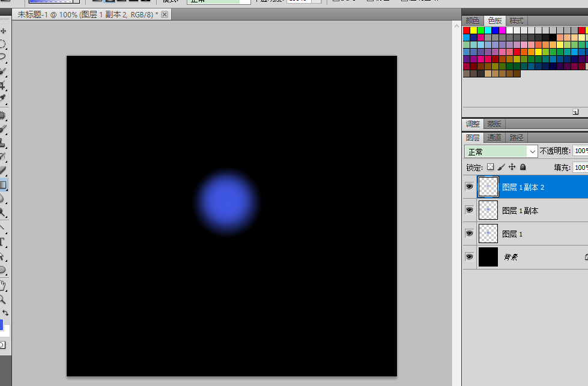This screenshot has height=386, width=588.
Task: Click the 图层 1 副本 2 layer thumbnail
Action: [x=488, y=187]
